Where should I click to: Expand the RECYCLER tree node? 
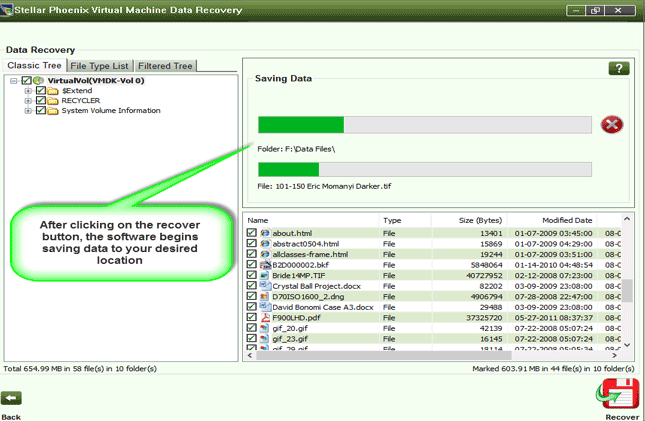[x=28, y=101]
